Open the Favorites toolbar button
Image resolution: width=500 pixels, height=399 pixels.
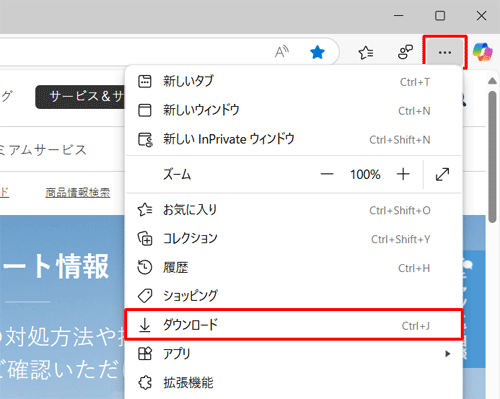click(366, 52)
